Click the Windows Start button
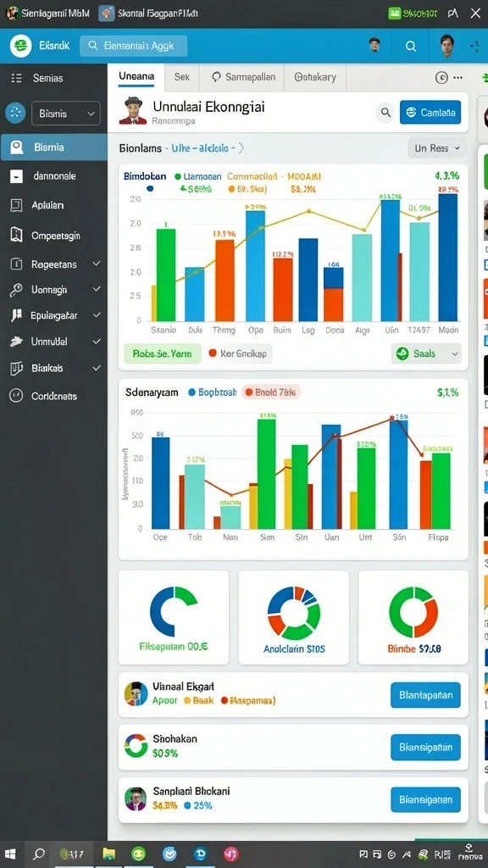 [x=10, y=854]
